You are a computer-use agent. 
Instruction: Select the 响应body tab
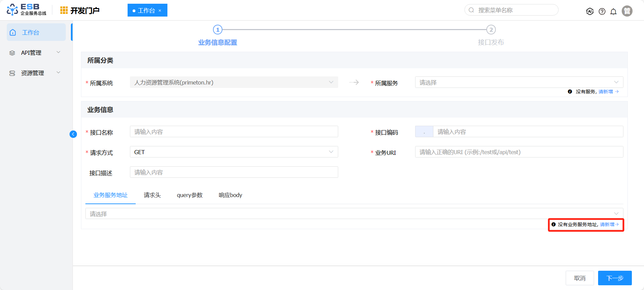click(x=230, y=195)
